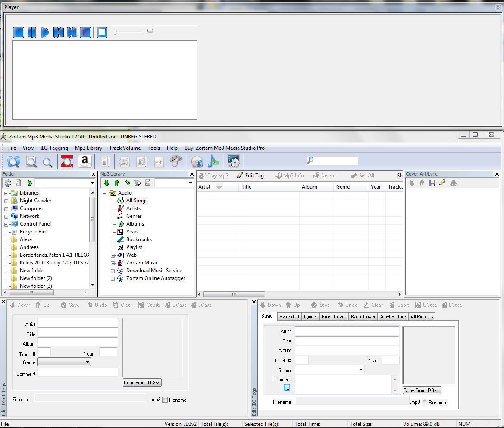Open the settings icon with monitor and gear
Screen dimensions: 504x428
[233, 162]
